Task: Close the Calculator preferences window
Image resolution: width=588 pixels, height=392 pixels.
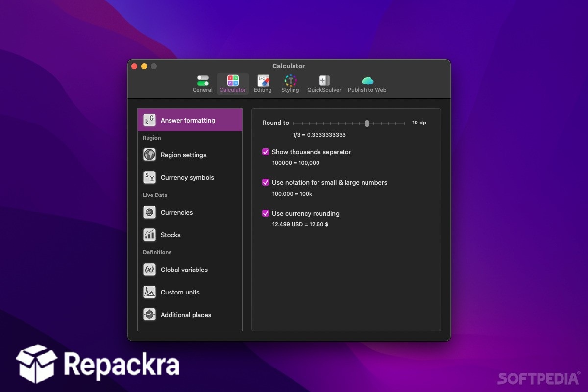Action: pos(134,66)
